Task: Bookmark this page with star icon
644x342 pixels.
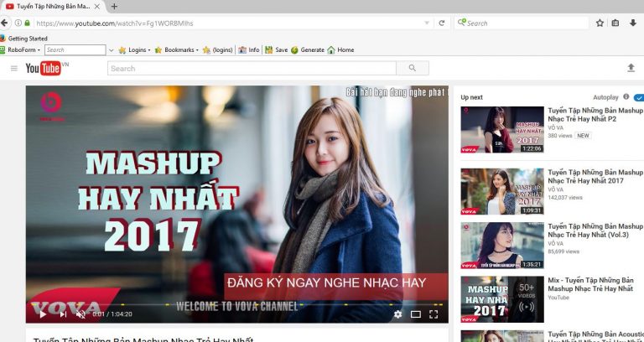Action: coord(600,23)
